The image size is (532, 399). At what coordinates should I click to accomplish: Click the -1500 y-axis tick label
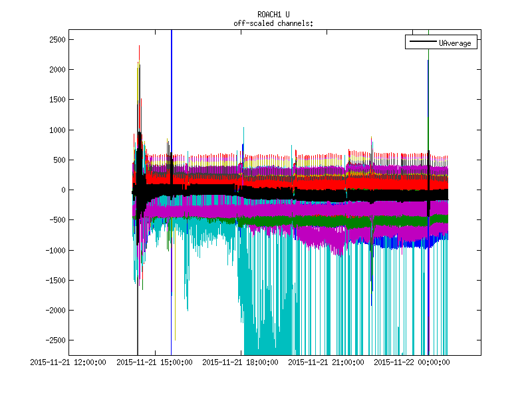(54, 281)
